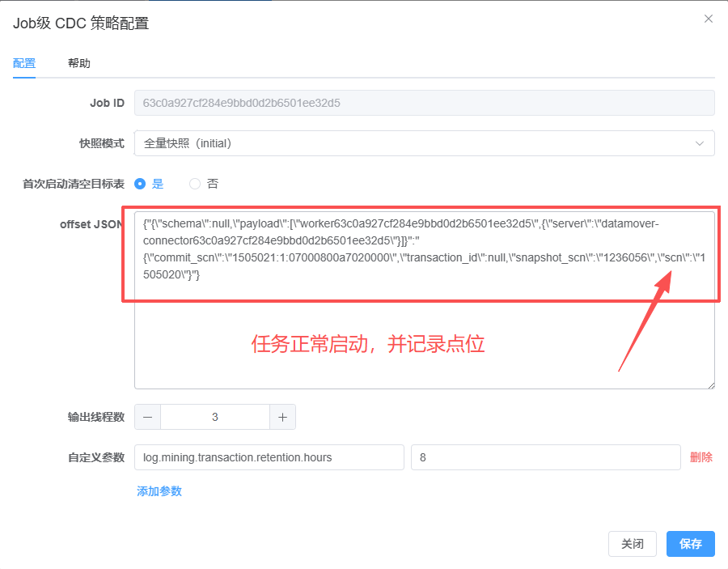The image size is (728, 569).
Task: Click 删除 to remove the custom parameter
Action: coord(701,457)
